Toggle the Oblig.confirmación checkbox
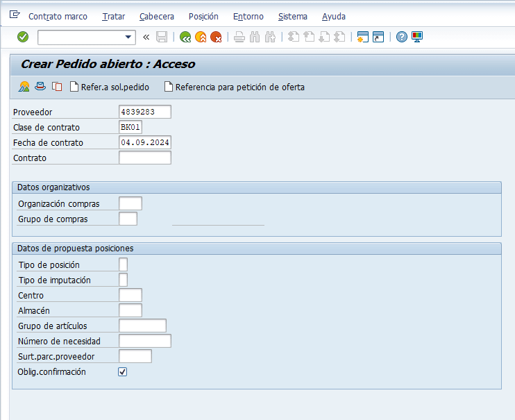515x420 pixels. coord(123,372)
